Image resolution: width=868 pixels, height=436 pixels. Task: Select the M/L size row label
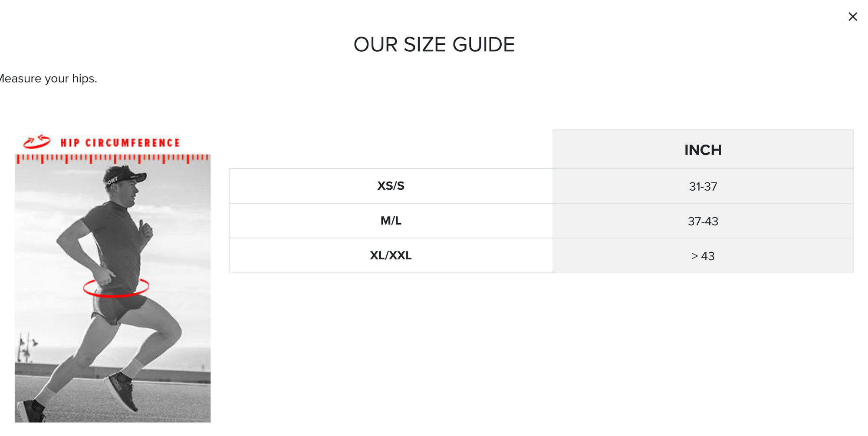[391, 221]
